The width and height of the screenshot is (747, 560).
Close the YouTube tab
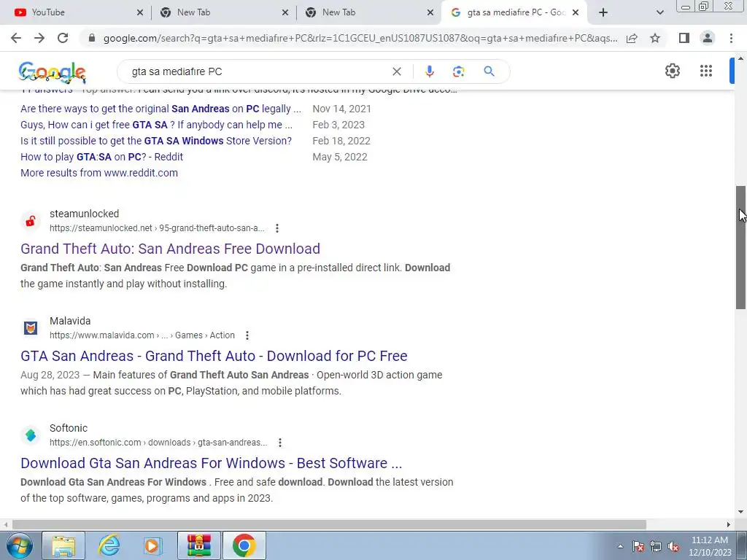[x=139, y=12]
